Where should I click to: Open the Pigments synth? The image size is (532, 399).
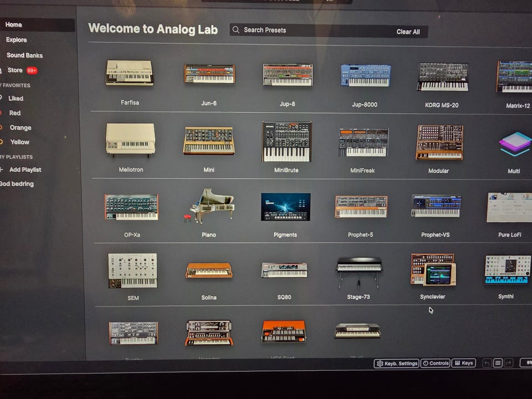point(286,207)
